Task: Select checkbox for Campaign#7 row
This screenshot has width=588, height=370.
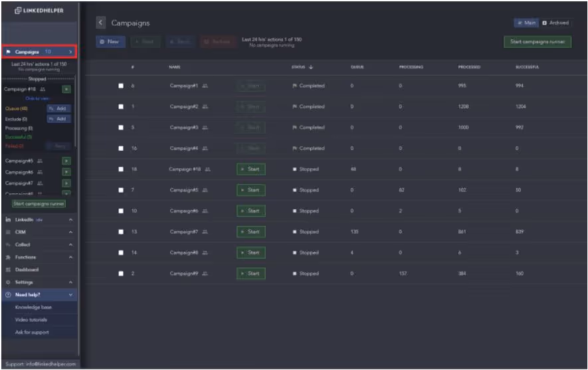Action: coord(121,232)
